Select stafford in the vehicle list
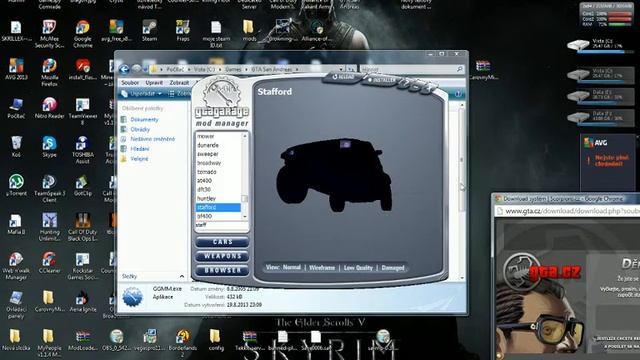 (x=218, y=208)
